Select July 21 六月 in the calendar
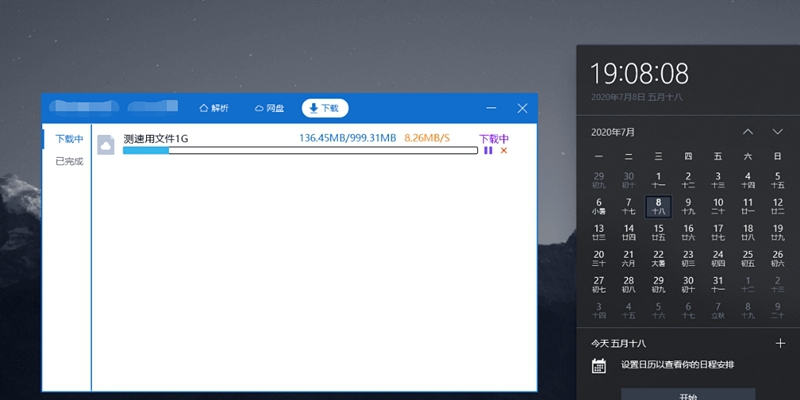This screenshot has height=400, width=800. pyautogui.click(x=629, y=259)
